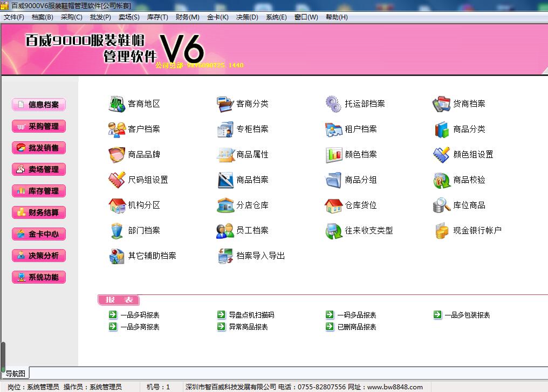This screenshot has height=392, width=548.
Task: Click the 机号：1 status bar entry
Action: click(158, 387)
